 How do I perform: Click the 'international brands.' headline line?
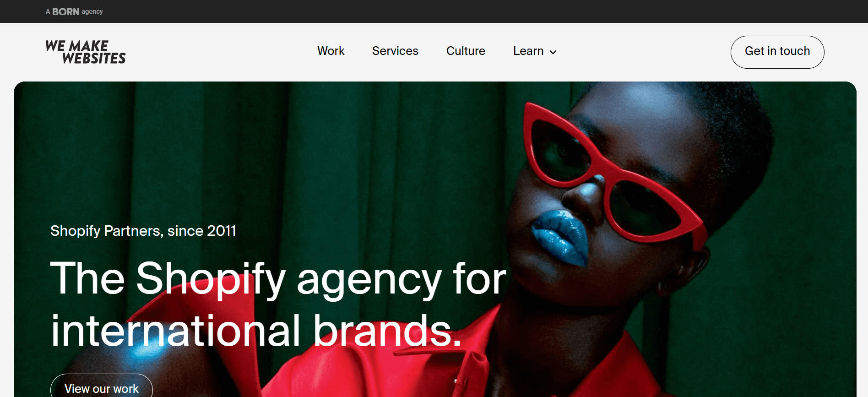point(256,331)
